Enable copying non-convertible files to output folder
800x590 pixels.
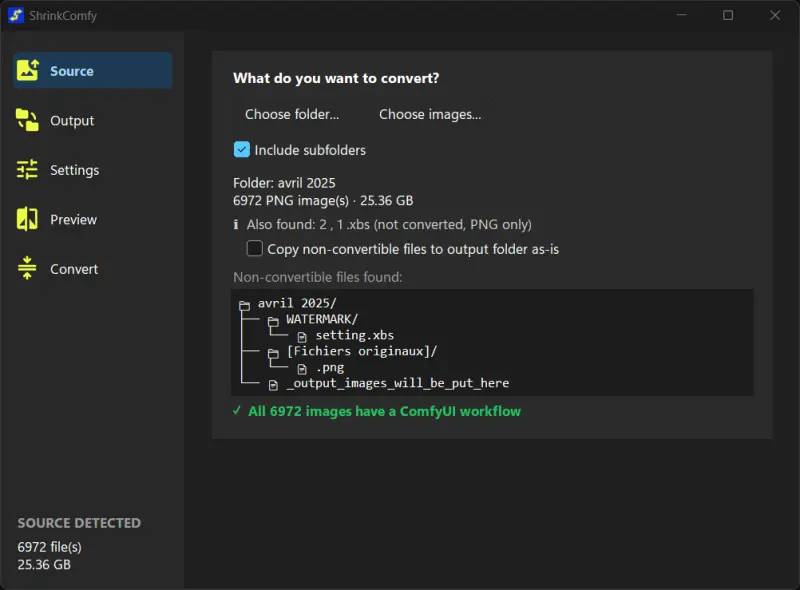[x=255, y=249]
